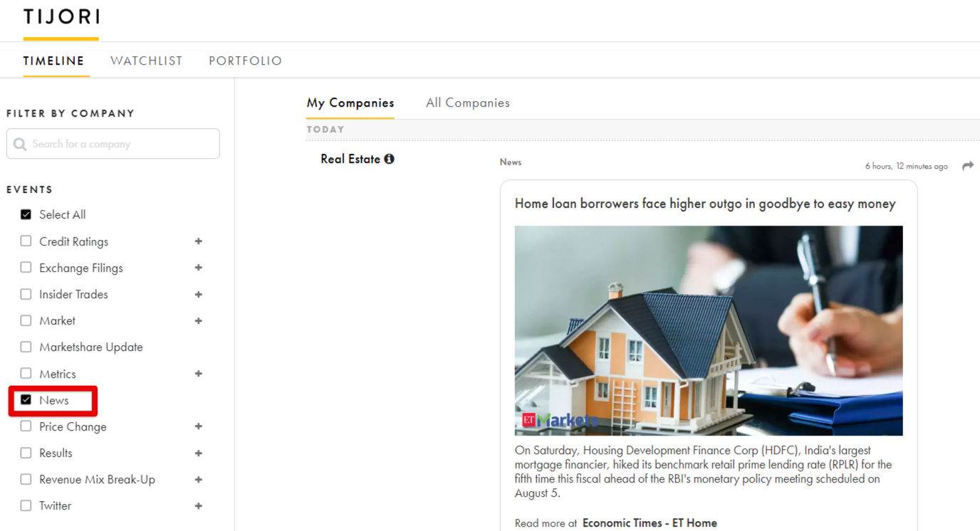This screenshot has width=980, height=531.
Task: Switch to the WATCHLIST tab
Action: pyautogui.click(x=146, y=61)
